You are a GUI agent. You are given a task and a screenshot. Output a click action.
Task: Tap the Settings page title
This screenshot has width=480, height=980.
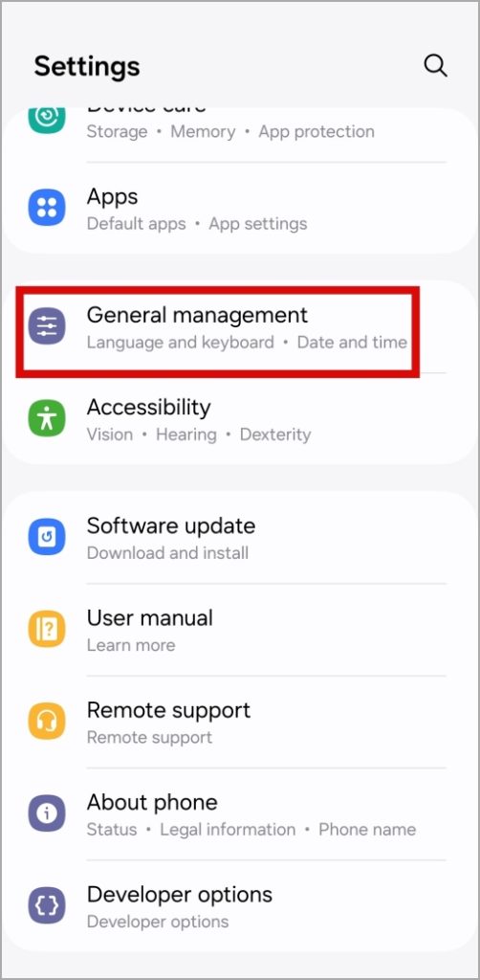(87, 66)
